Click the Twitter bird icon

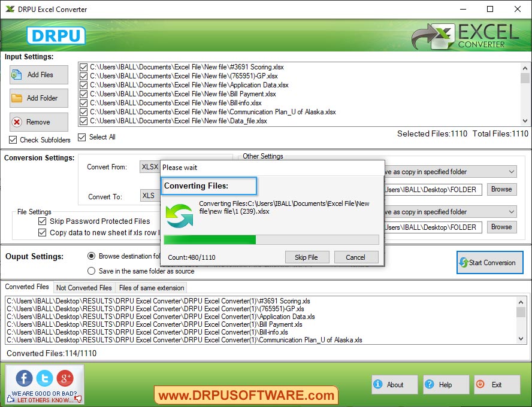point(44,378)
